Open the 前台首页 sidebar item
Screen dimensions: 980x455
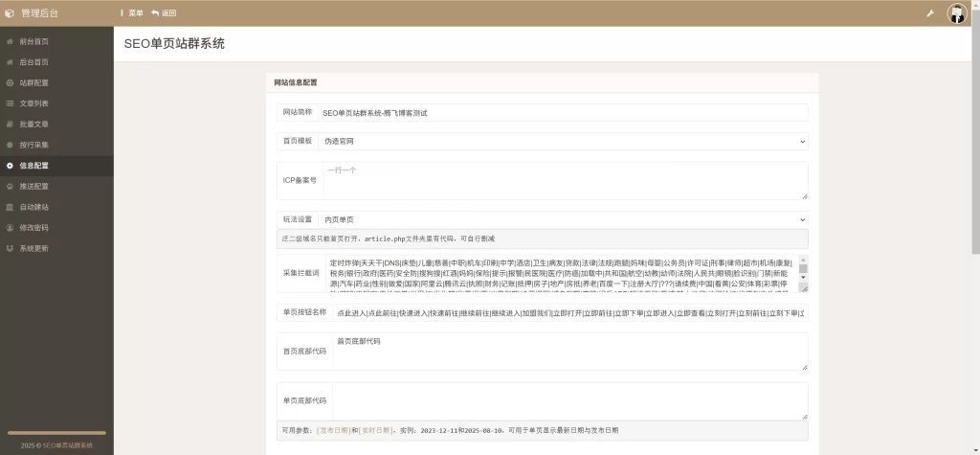(x=56, y=42)
